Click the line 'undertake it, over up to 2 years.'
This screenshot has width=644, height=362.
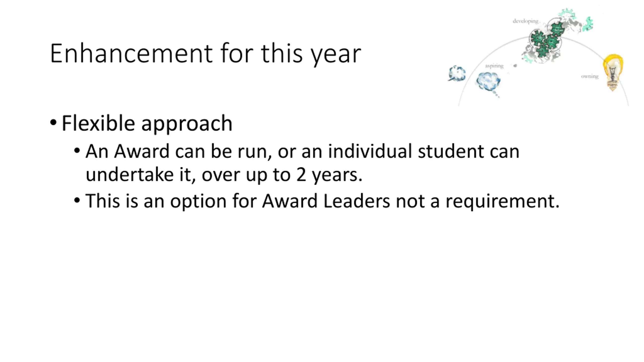tap(224, 175)
